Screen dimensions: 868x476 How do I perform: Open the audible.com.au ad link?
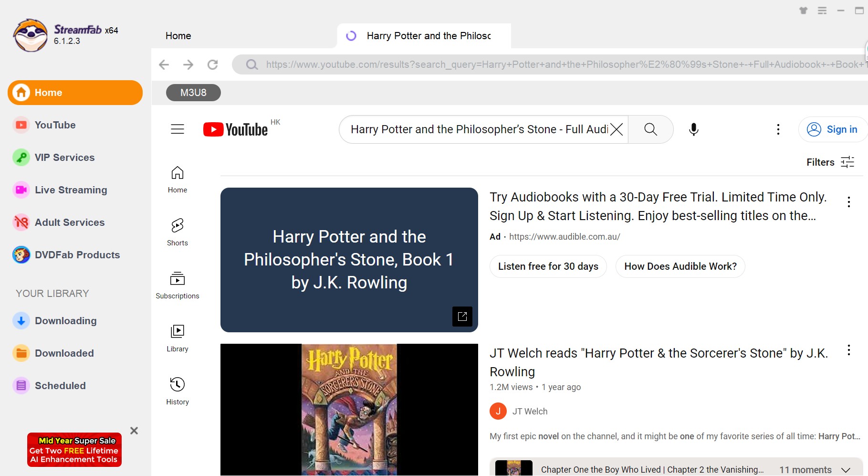pyautogui.click(x=565, y=237)
